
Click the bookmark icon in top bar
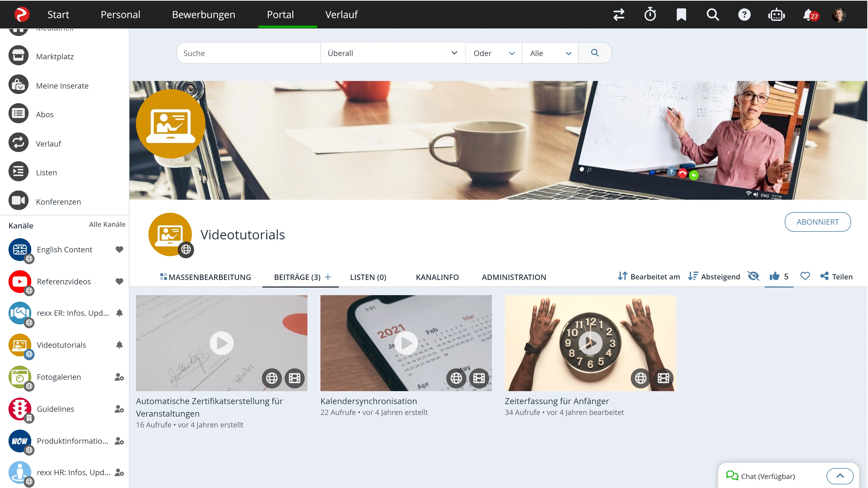pos(681,14)
